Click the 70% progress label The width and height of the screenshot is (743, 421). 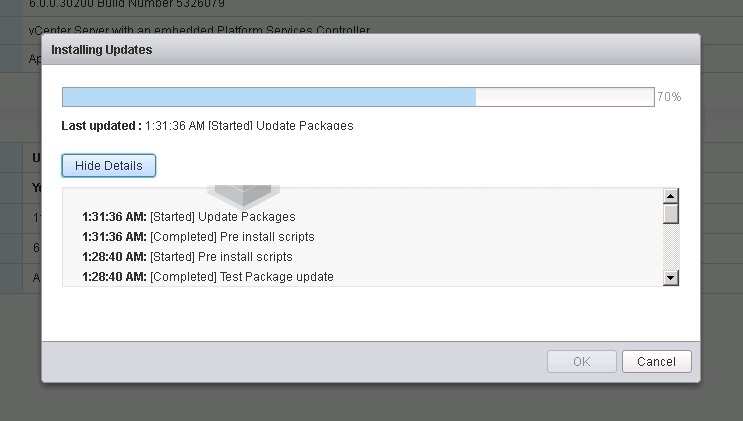click(669, 97)
